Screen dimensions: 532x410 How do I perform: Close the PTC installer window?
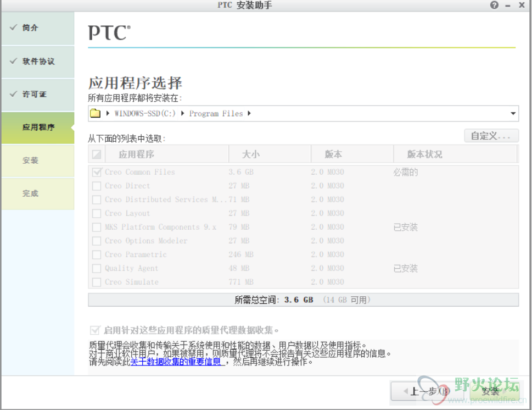tap(522, 5)
